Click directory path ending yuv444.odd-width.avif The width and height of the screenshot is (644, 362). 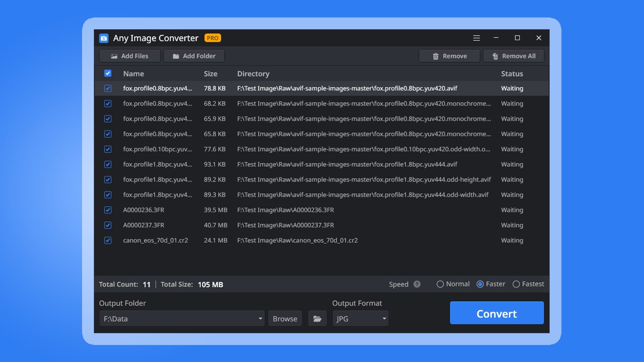point(363,195)
